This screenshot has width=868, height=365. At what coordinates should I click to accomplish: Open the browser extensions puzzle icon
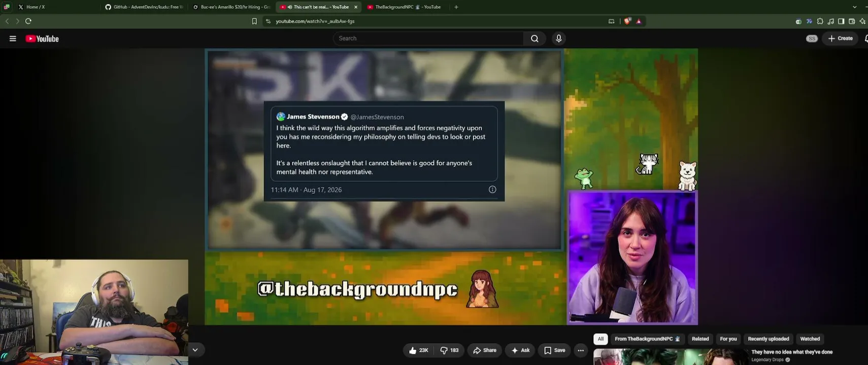[820, 21]
